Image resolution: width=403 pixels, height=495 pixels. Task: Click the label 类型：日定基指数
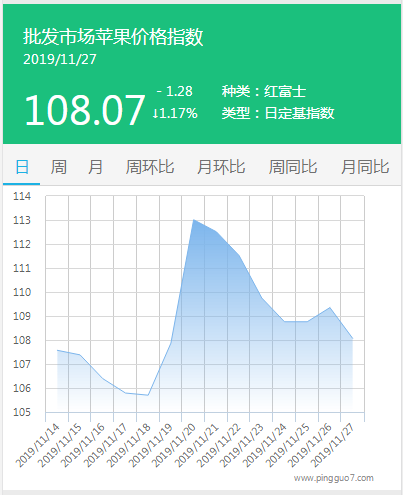coord(278,113)
